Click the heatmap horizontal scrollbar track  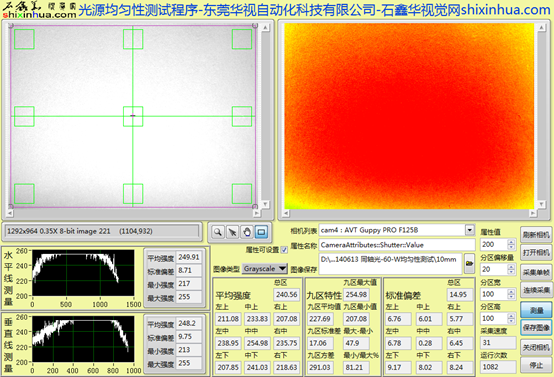click(x=409, y=213)
